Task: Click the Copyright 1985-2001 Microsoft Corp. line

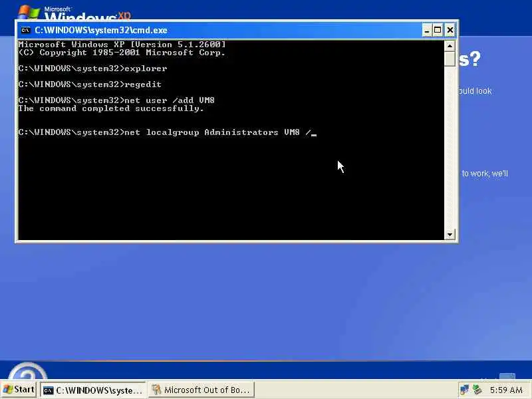Action: (x=122, y=53)
